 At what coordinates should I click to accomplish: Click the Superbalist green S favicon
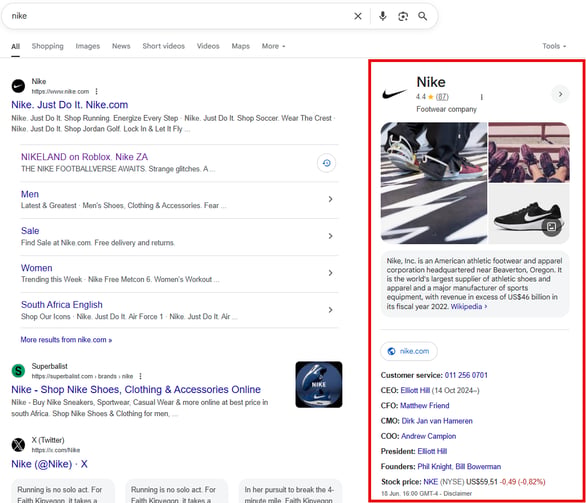click(x=18, y=371)
